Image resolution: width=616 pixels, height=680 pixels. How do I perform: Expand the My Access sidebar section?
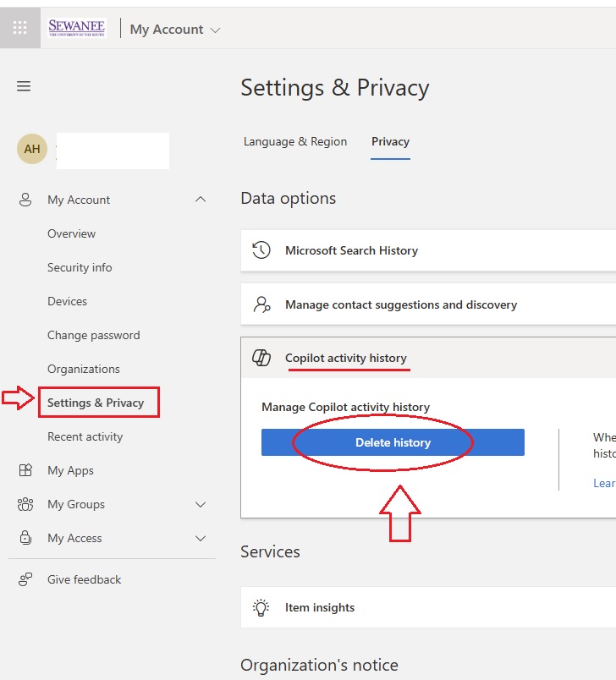coord(201,538)
